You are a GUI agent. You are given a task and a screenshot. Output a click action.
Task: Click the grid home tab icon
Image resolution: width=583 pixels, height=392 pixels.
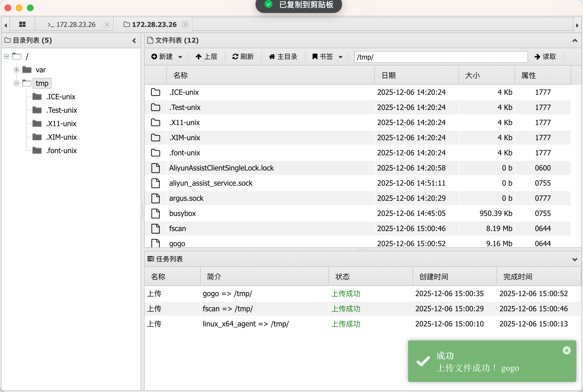[22, 24]
